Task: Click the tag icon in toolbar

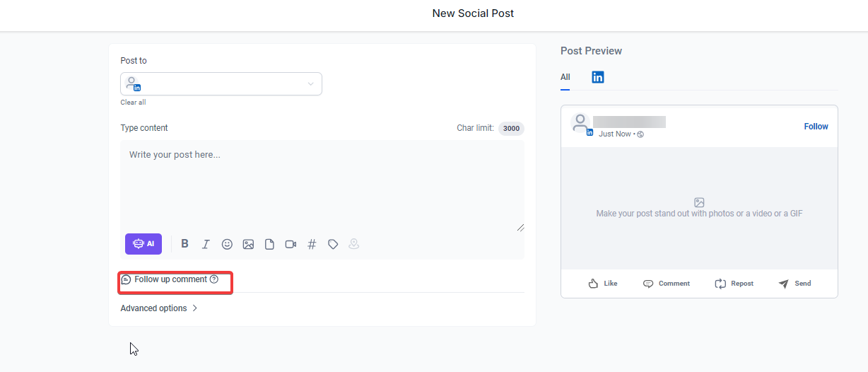Action: 333,244
